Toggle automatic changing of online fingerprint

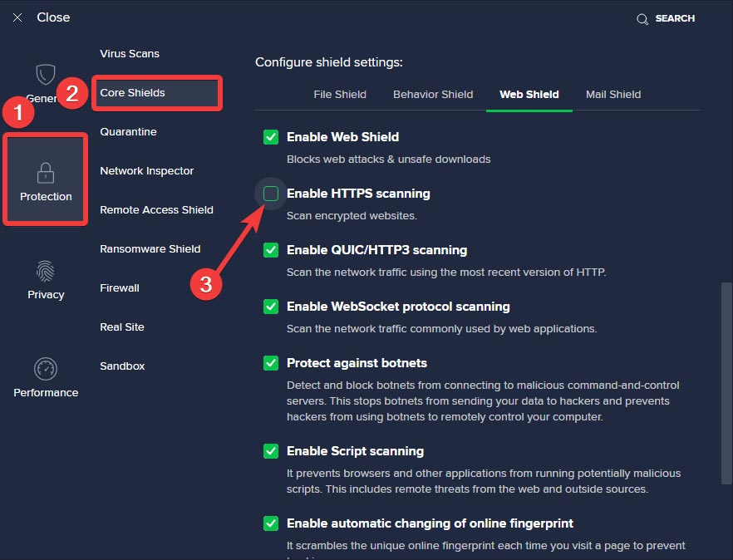pos(270,523)
